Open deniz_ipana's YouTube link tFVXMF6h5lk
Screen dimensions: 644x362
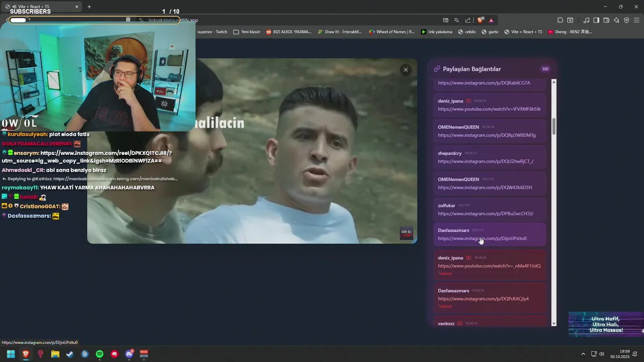click(x=489, y=109)
